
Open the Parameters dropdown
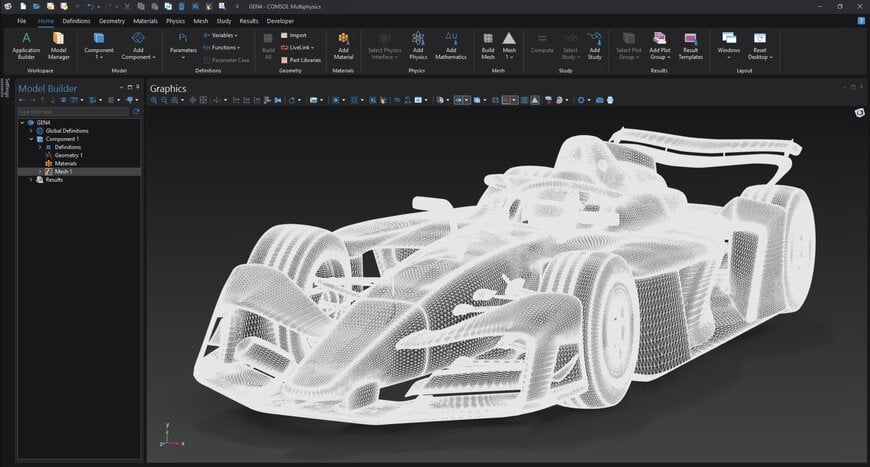pos(183,45)
